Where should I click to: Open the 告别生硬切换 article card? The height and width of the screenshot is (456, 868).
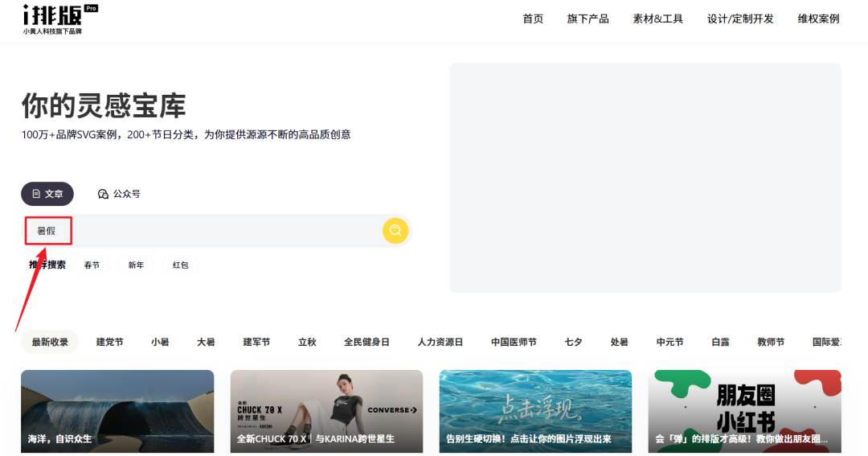[x=535, y=412]
